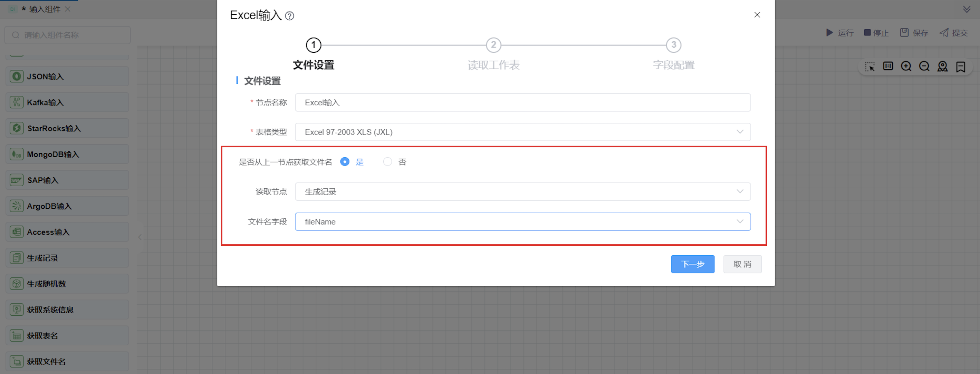
Task: Click the 节点名称 input field
Action: point(522,102)
